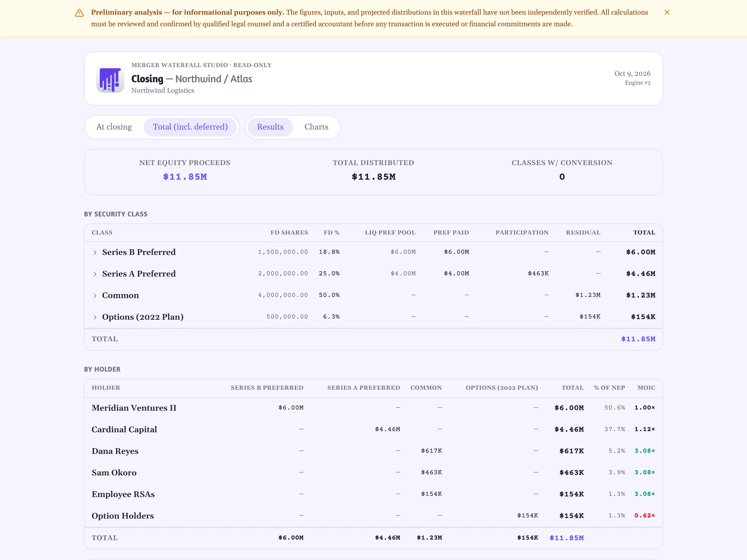Click Common FD shares 4,000,000.00
The height and width of the screenshot is (560, 747).
(x=283, y=295)
